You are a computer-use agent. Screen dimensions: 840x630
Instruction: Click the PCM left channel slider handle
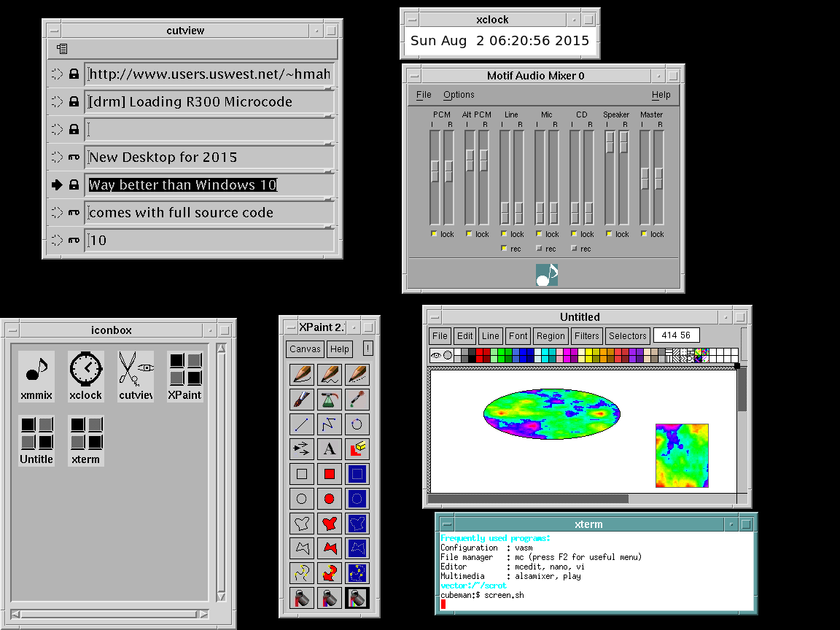pos(435,171)
